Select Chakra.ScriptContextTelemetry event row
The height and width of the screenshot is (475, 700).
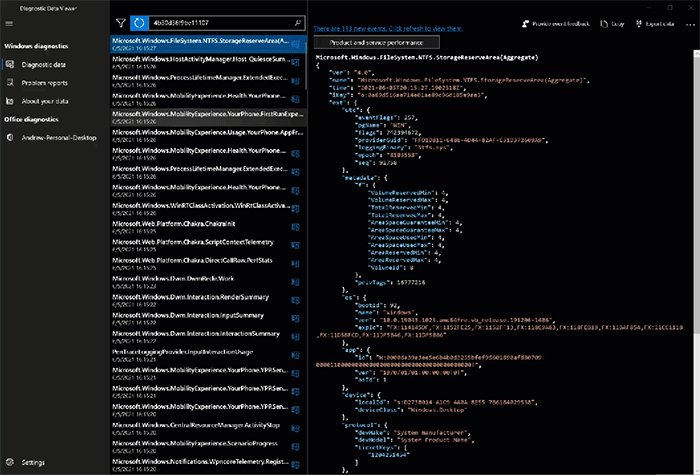click(x=208, y=245)
